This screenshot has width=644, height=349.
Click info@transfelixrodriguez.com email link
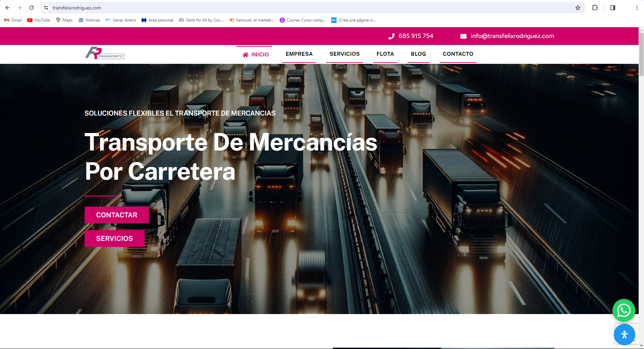(512, 36)
